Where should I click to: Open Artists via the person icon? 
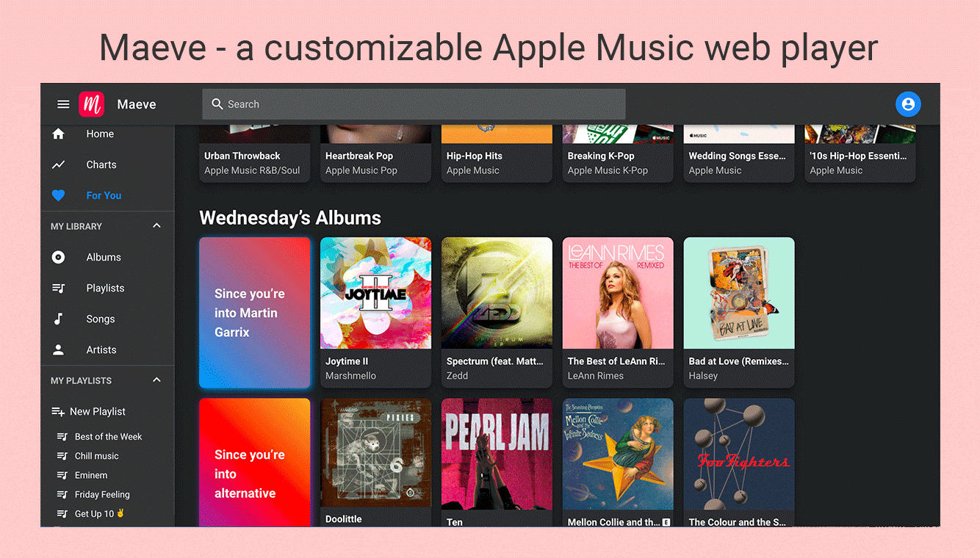(x=58, y=349)
